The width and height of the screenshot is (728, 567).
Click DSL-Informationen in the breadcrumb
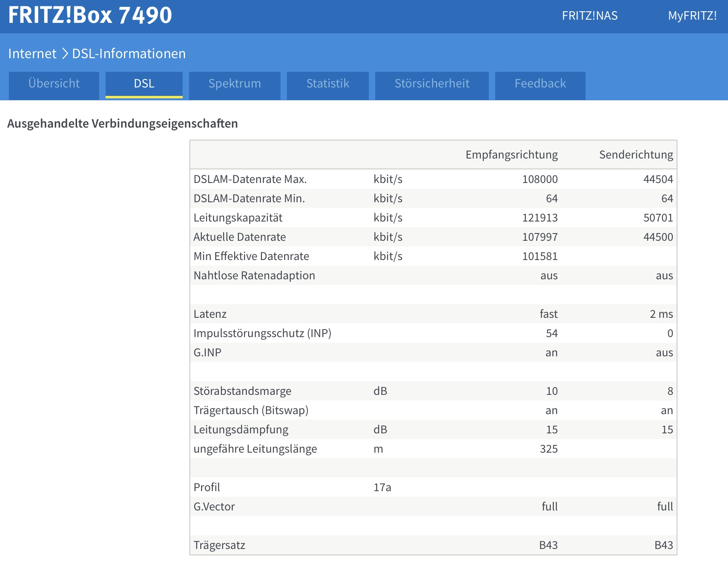129,53
